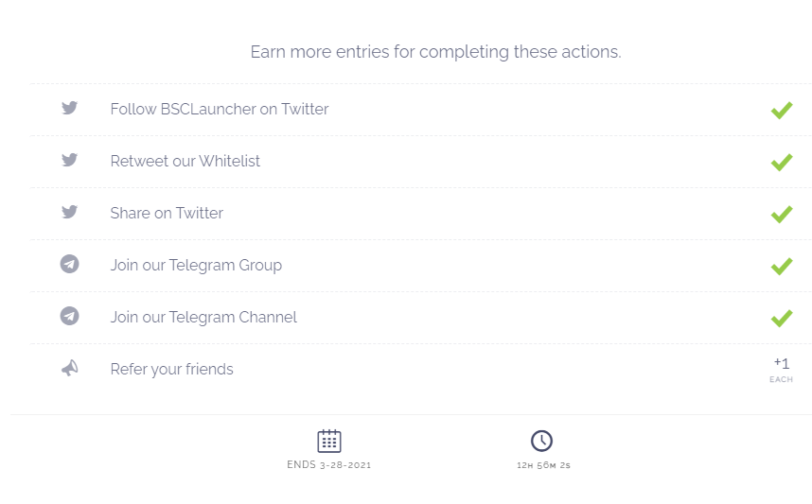Viewport: 812px width, 504px height.
Task: Click the +1 EACH entries badge
Action: click(781, 369)
